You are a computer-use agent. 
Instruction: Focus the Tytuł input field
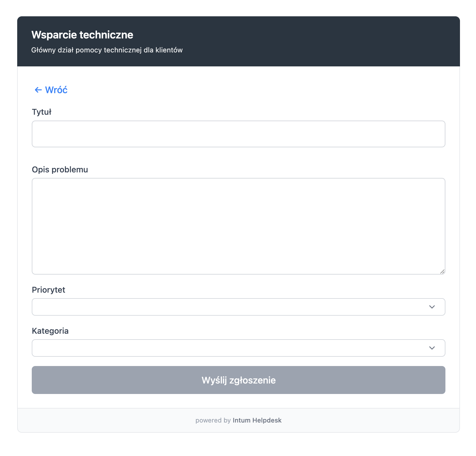[x=238, y=134]
